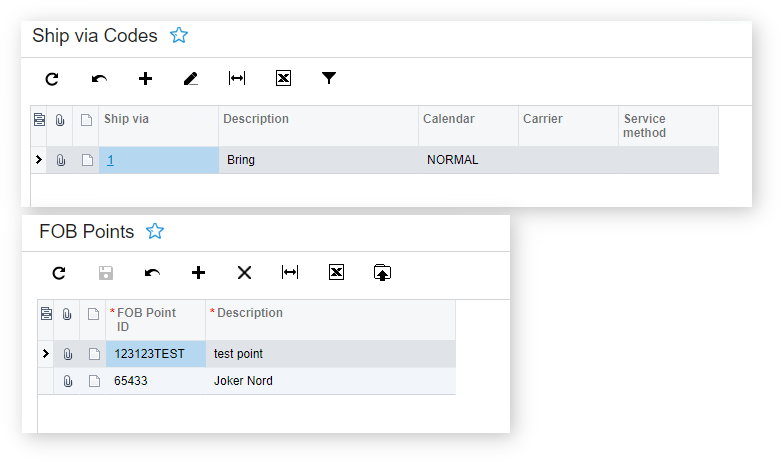Open attachments for the Bring row
The width and height of the screenshot is (781, 462).
(60, 160)
